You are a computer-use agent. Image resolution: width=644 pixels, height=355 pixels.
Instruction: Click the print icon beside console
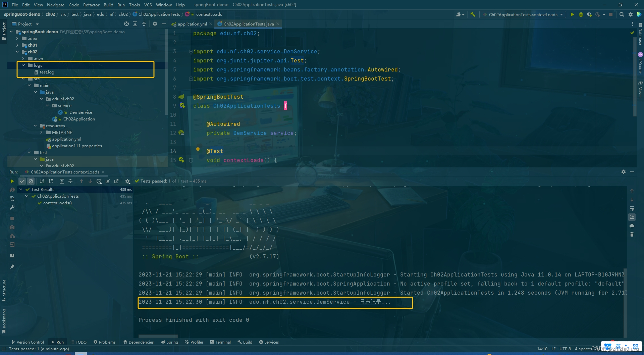[632, 226]
